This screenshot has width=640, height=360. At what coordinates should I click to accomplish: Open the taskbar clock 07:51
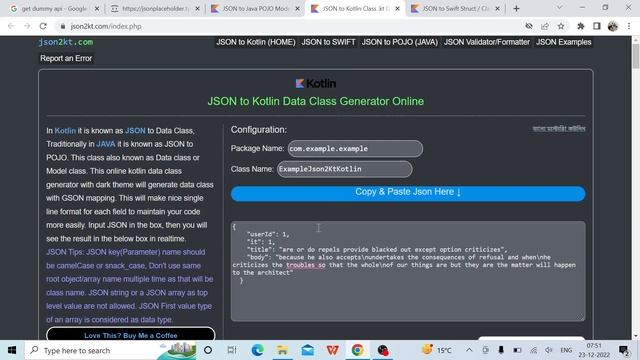point(594,350)
